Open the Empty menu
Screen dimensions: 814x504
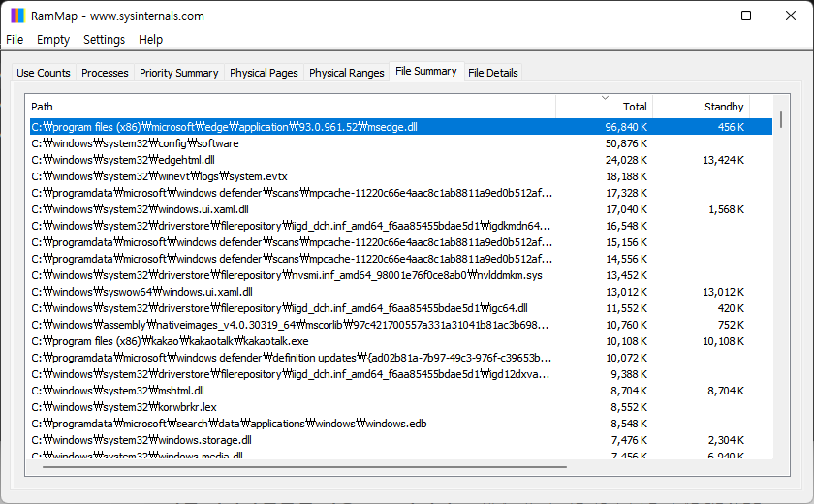53,40
